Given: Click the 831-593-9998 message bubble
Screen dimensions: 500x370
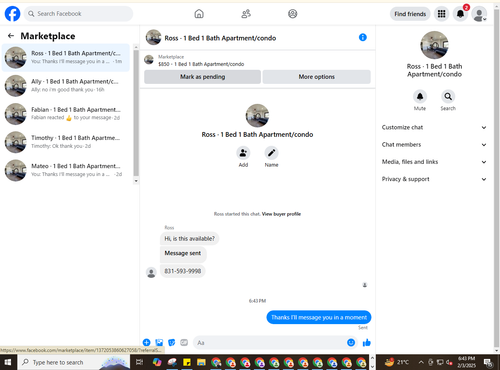Looking at the screenshot, I should tap(183, 271).
